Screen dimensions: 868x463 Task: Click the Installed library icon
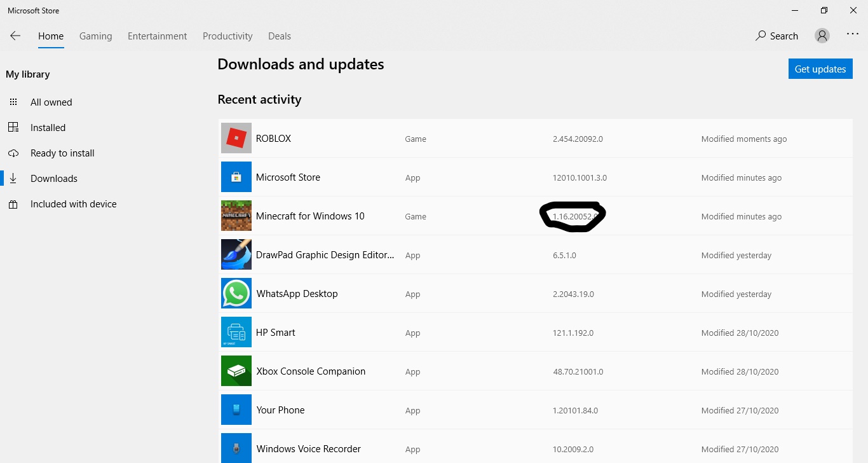13,127
